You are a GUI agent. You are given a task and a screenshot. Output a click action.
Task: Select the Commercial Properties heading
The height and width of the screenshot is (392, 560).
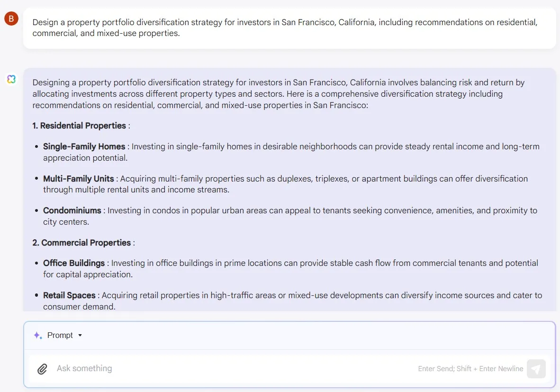coord(81,243)
